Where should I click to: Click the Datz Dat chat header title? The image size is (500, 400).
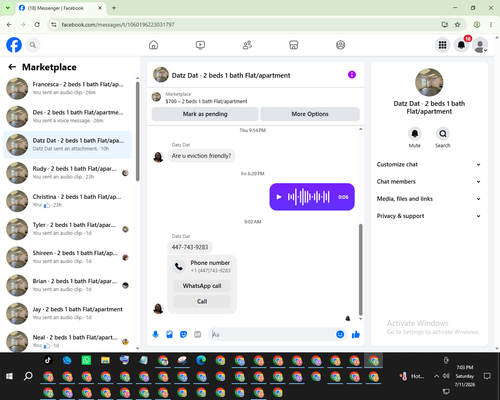[x=231, y=75]
